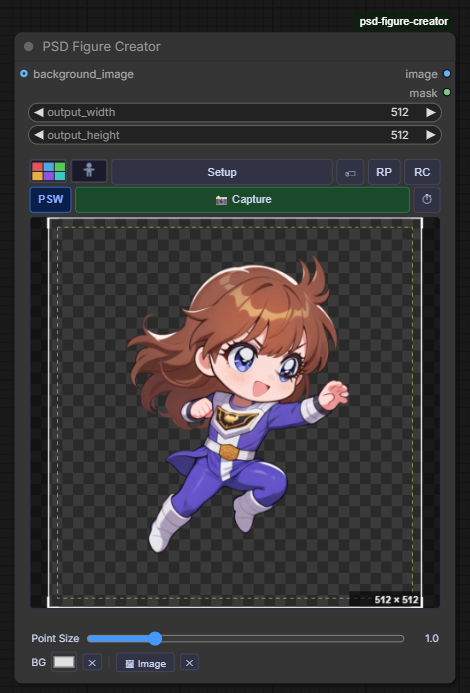Click the green Capture button

coord(243,199)
